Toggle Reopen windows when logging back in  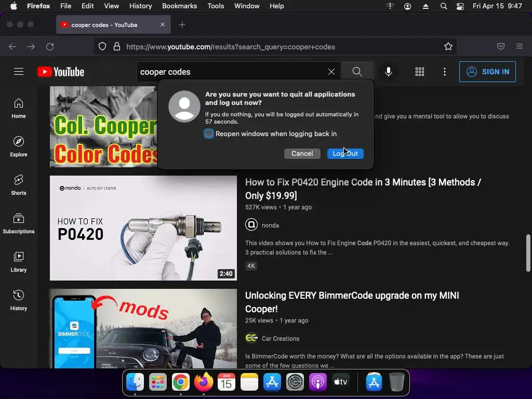209,134
